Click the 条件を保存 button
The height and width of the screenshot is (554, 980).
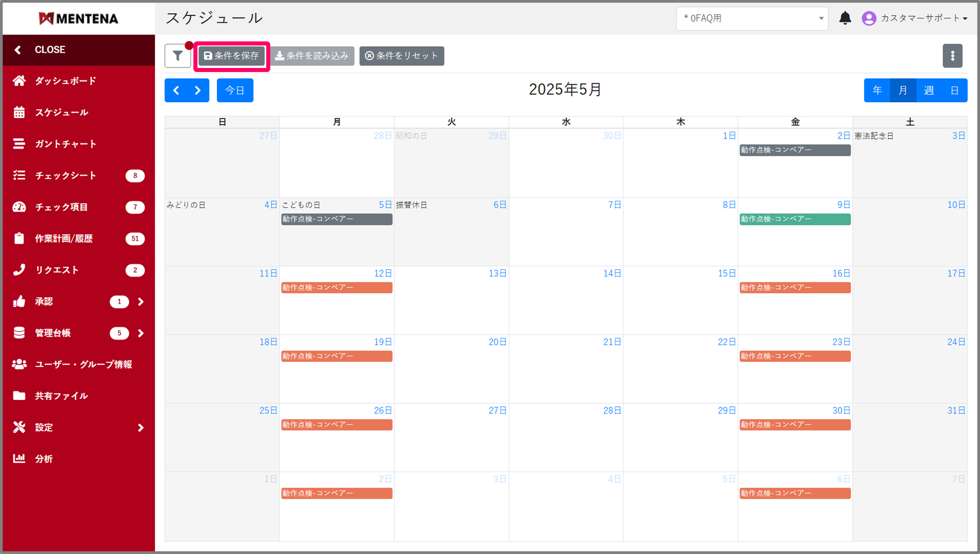[232, 56]
